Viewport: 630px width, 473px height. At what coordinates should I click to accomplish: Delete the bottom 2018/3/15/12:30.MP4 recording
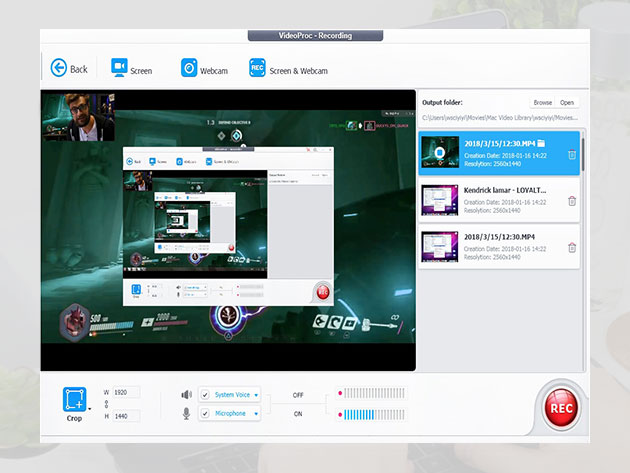pyautogui.click(x=572, y=248)
